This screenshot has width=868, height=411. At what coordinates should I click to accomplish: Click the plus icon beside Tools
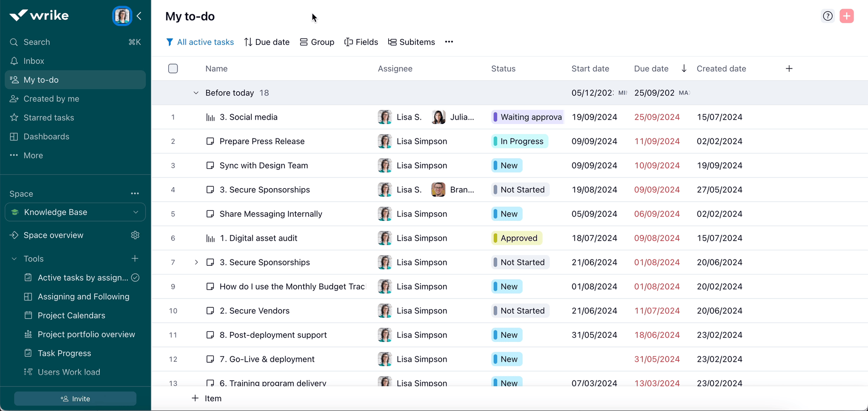click(x=135, y=259)
